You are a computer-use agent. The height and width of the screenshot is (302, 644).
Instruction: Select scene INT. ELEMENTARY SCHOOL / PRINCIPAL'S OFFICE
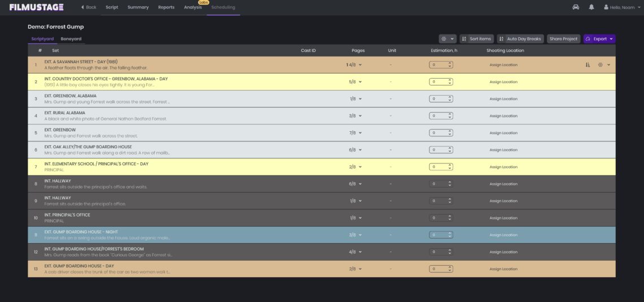pyautogui.click(x=321, y=167)
